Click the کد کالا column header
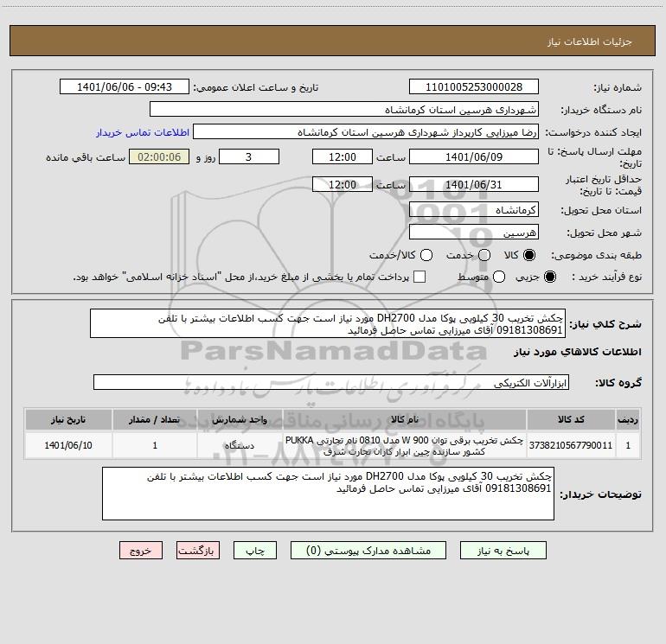Viewport: 666px width, 644px height. pyautogui.click(x=571, y=420)
